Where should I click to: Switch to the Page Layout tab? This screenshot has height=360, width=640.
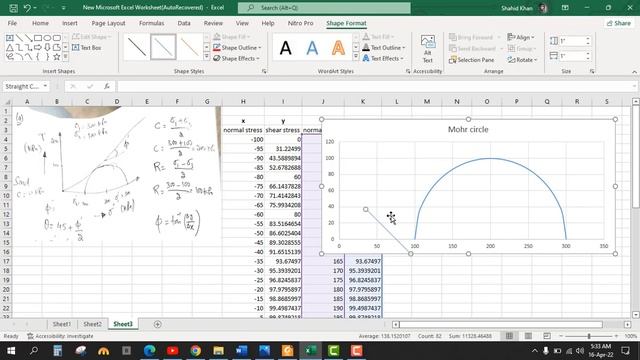108,23
